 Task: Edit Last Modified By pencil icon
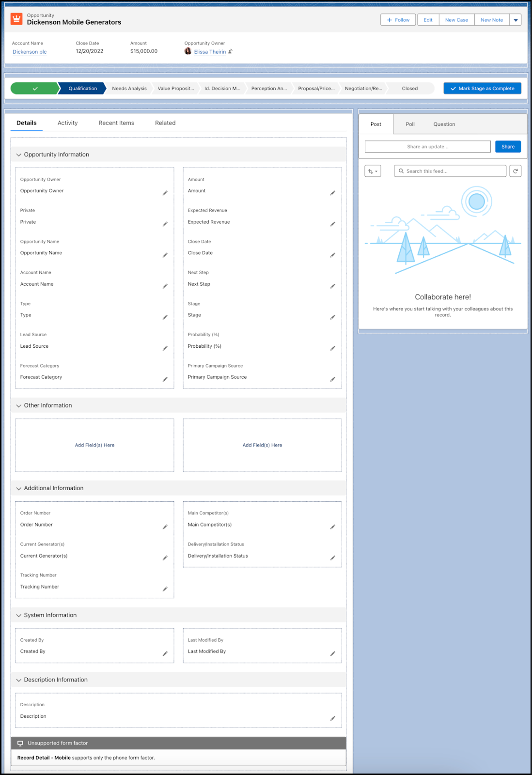pos(332,653)
